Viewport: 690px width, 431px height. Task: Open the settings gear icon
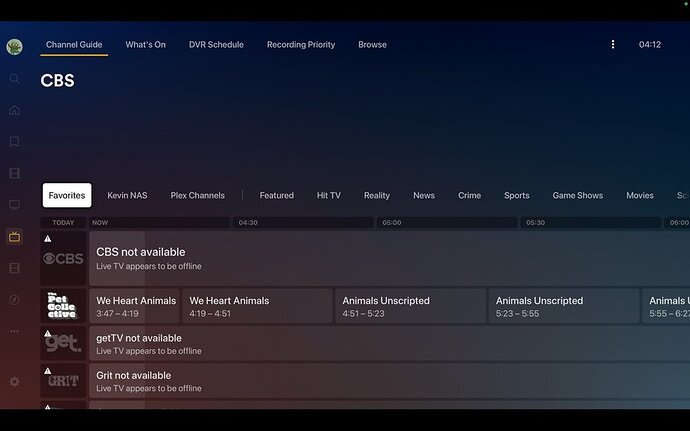[15, 381]
